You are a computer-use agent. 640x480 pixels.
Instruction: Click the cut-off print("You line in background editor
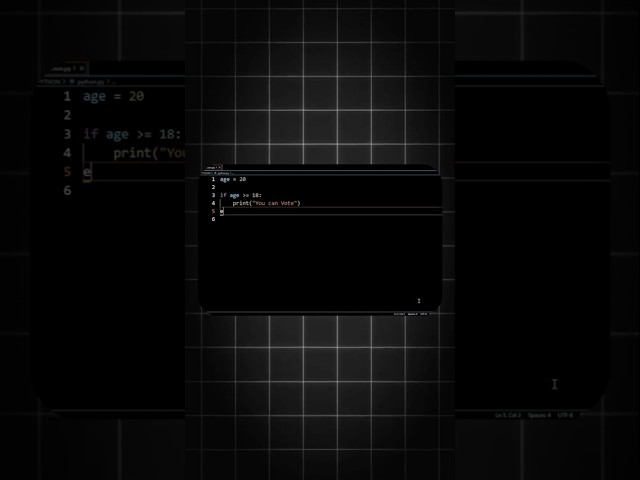coord(149,153)
